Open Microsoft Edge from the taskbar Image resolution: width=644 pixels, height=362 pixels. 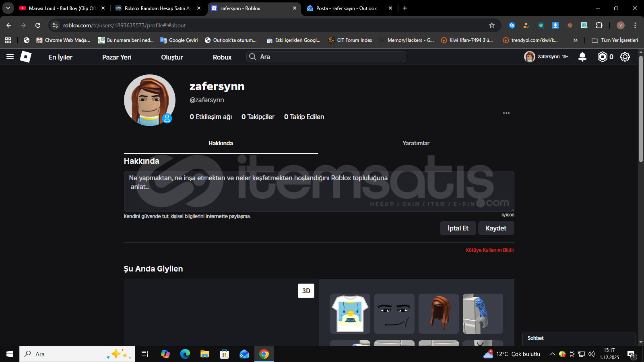tap(185, 354)
